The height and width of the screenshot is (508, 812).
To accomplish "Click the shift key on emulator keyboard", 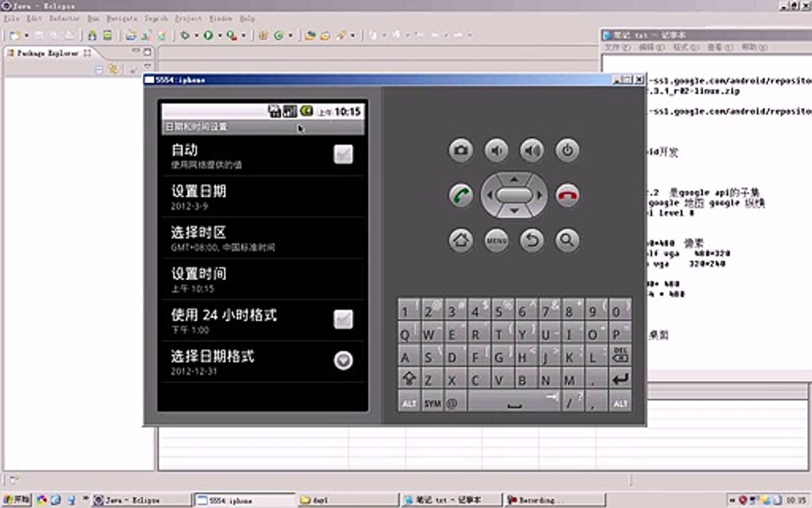I will 409,378.
